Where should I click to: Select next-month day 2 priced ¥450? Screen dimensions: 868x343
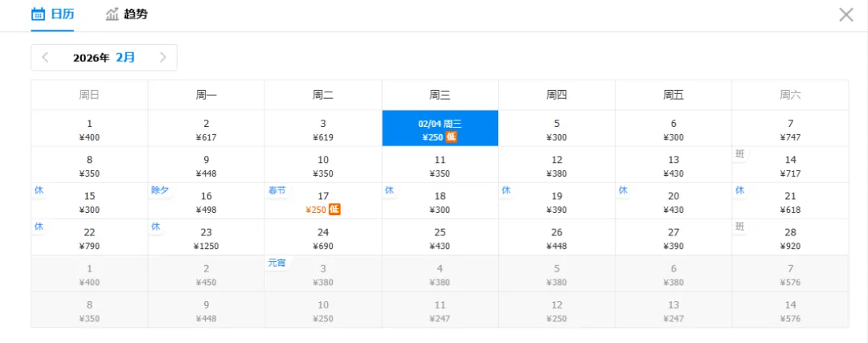coord(207,274)
